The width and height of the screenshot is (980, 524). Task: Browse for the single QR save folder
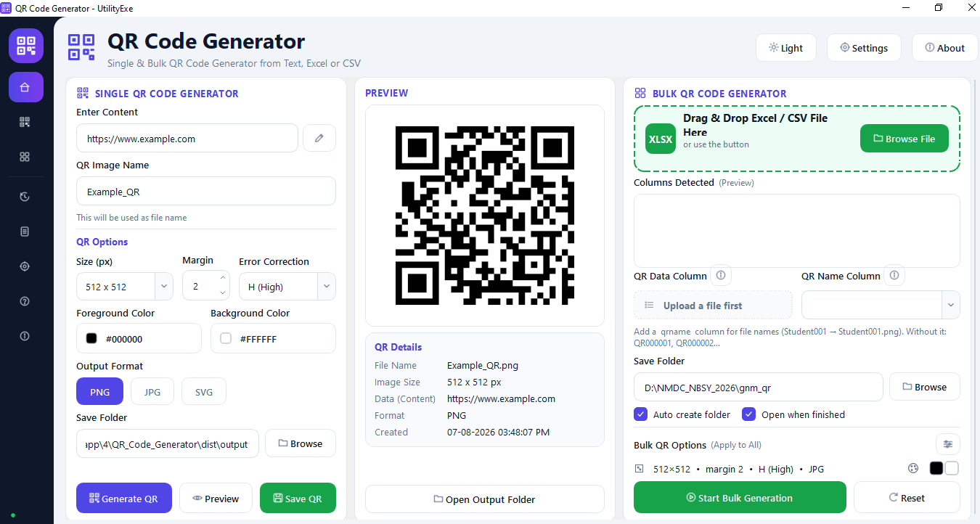[300, 443]
